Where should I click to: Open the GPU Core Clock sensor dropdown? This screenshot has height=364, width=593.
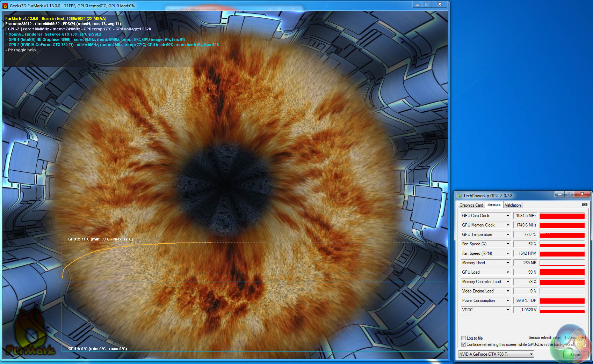click(x=508, y=216)
